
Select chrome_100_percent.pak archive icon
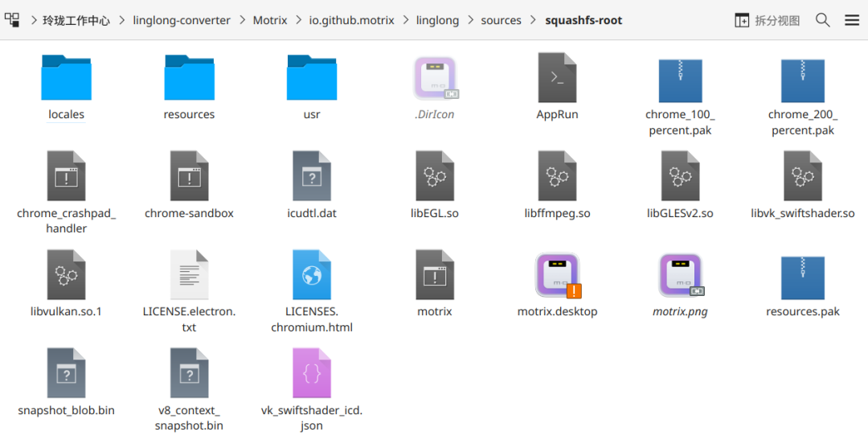[681, 81]
